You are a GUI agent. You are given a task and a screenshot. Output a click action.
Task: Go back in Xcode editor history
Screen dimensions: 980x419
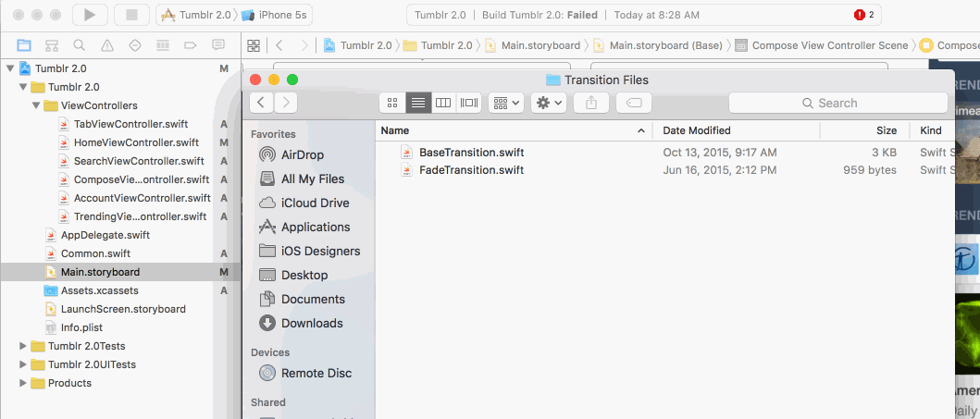click(279, 45)
